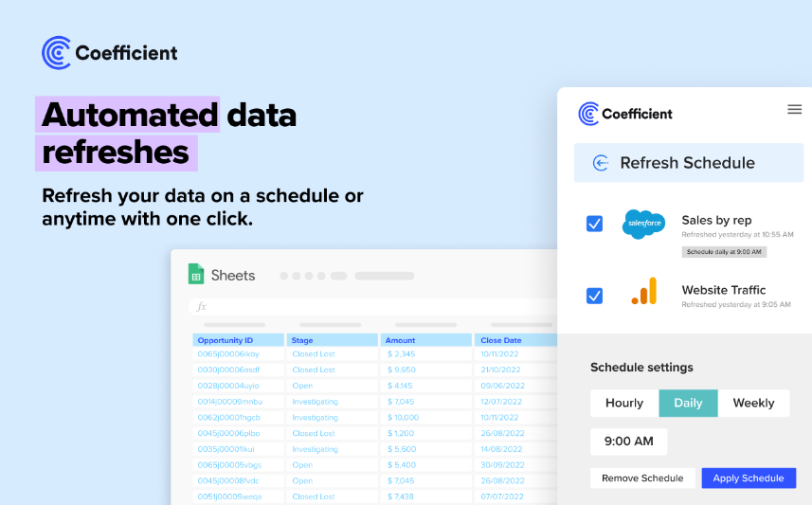
Task: Select cell 0045j00008fvdc
Action: pyautogui.click(x=238, y=480)
